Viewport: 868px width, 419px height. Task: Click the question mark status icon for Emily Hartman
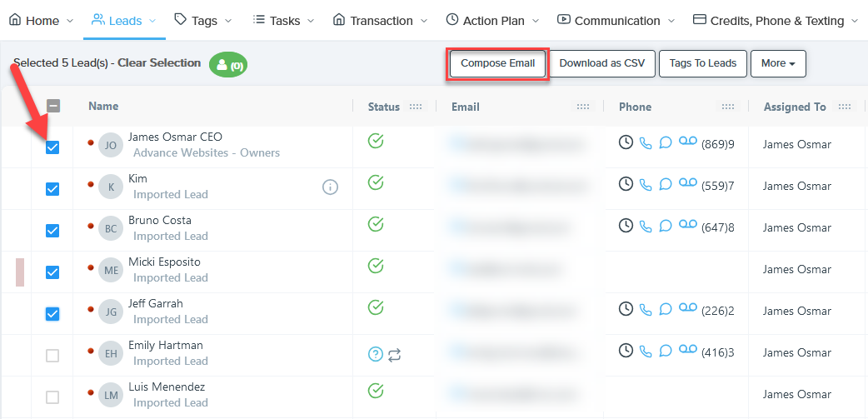[376, 354]
